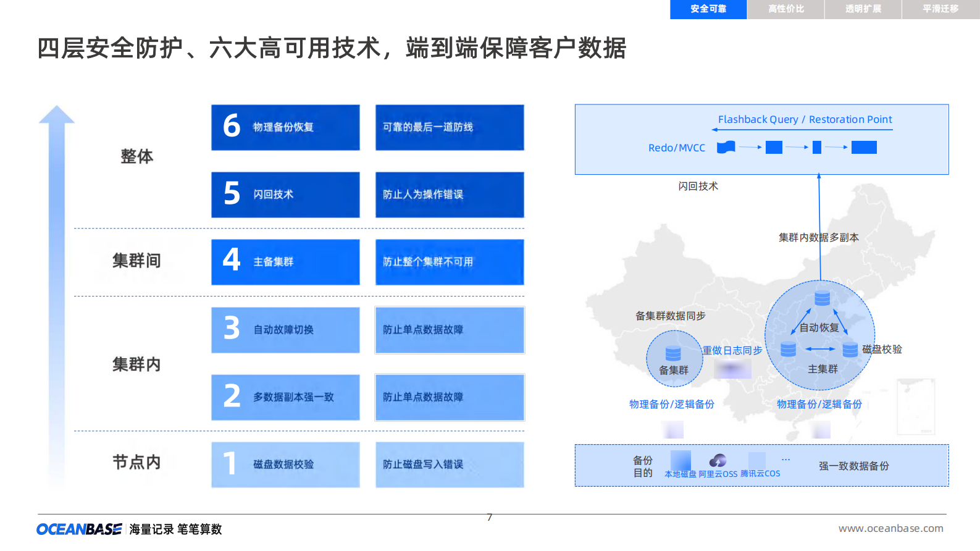Screen dimensions: 980x551
Task: Open the www.oceanbase.com link
Action: pos(890,528)
